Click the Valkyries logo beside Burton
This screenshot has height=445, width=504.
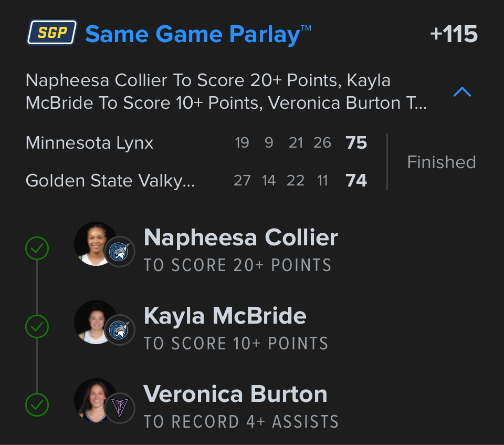coord(119,408)
